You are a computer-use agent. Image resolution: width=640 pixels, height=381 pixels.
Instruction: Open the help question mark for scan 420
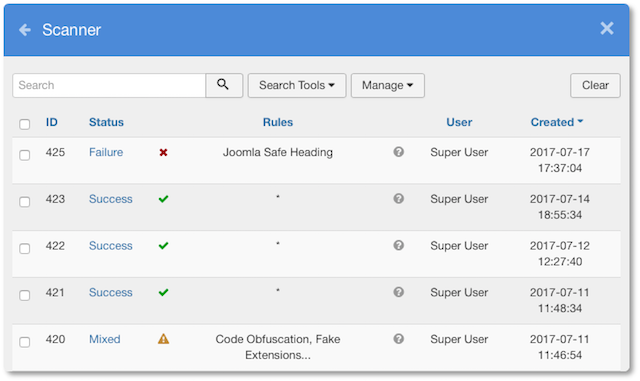(399, 339)
